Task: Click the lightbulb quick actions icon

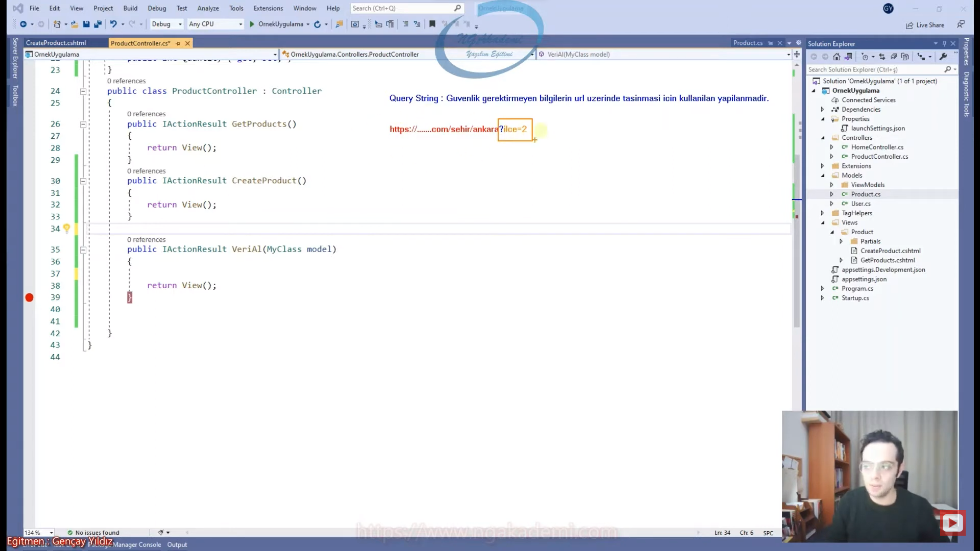Action: 66,229
